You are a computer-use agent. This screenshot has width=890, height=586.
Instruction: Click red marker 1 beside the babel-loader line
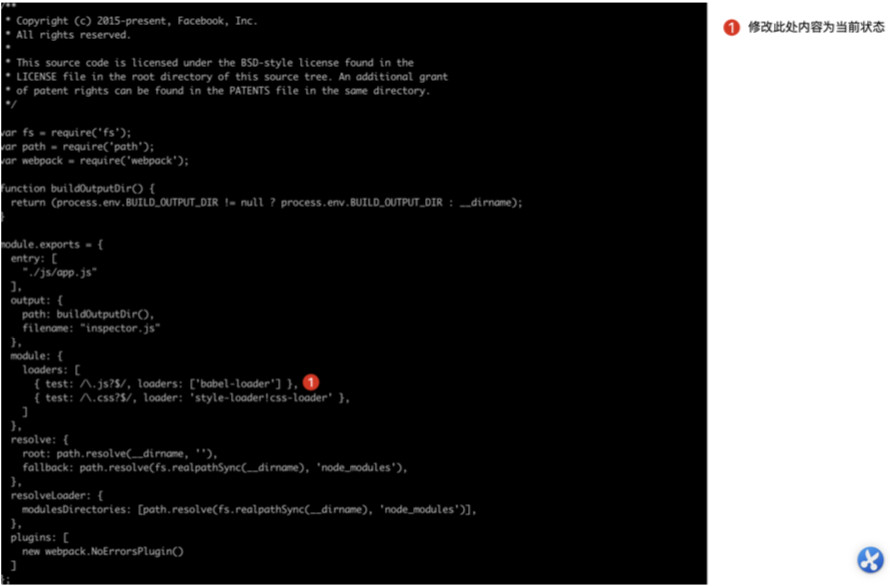coord(310,382)
